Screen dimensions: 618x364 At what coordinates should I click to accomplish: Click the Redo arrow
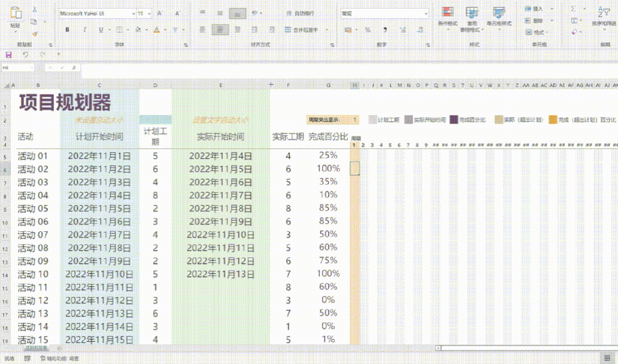point(42,55)
